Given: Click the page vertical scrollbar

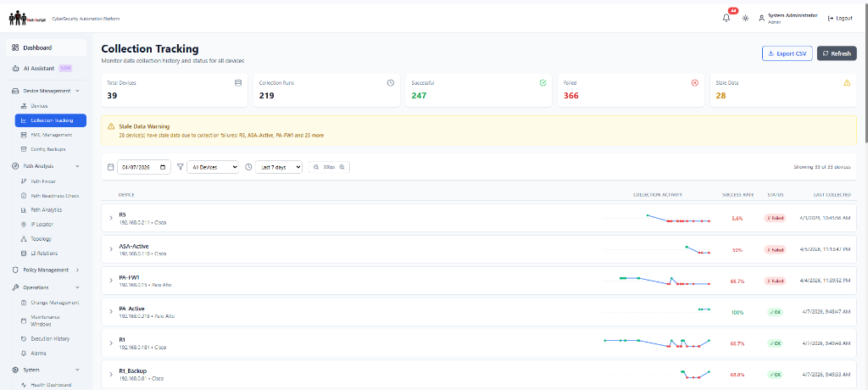Looking at the screenshot, I should [x=865, y=72].
